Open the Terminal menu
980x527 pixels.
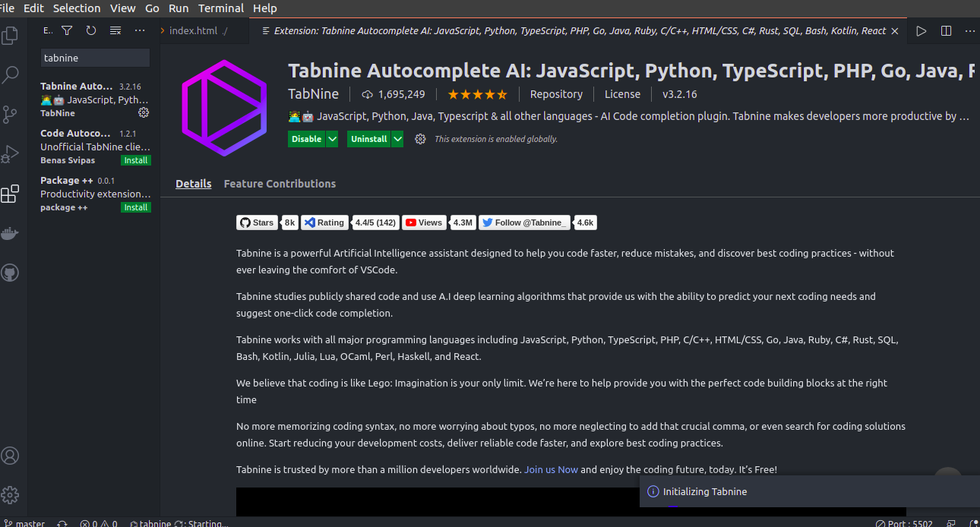tap(220, 8)
